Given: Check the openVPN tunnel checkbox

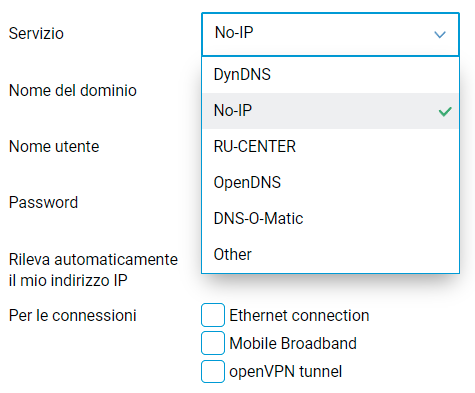Looking at the screenshot, I should point(213,371).
